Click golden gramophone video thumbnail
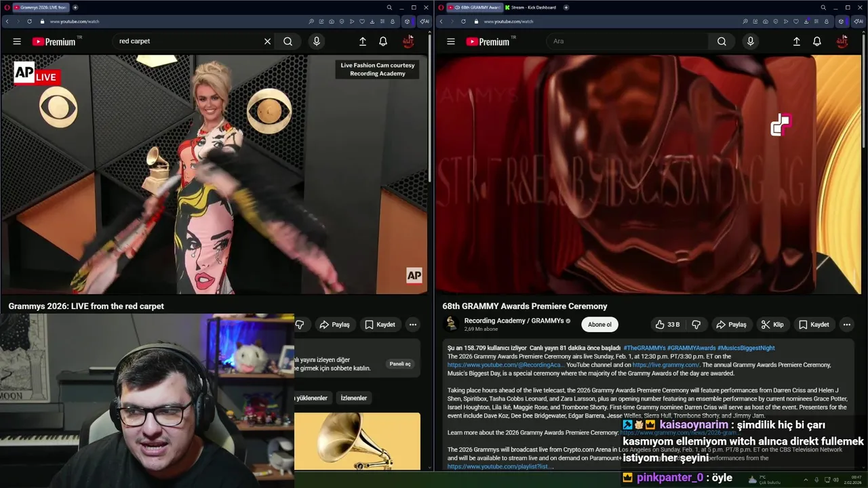868x488 pixels. (x=357, y=441)
